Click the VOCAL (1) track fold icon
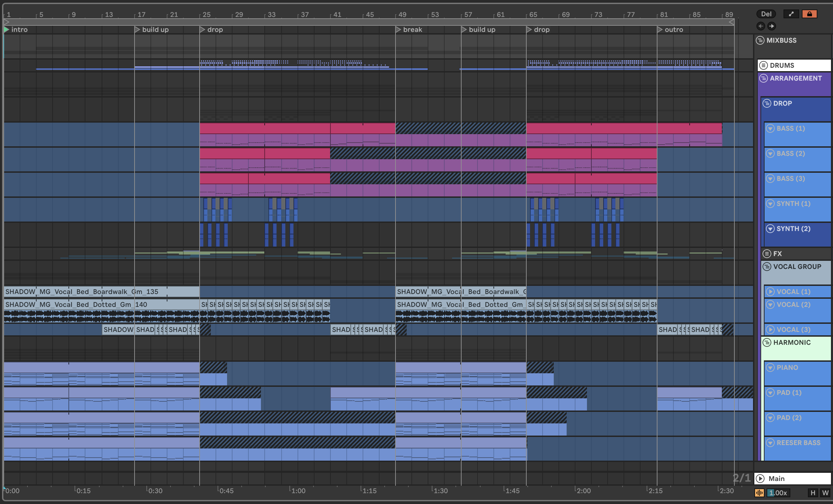 [770, 292]
